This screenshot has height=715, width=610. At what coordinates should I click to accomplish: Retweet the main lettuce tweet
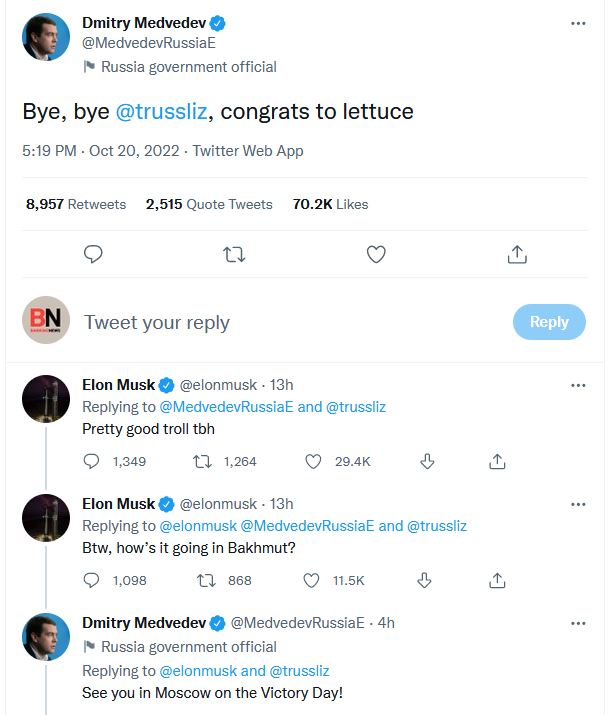234,254
